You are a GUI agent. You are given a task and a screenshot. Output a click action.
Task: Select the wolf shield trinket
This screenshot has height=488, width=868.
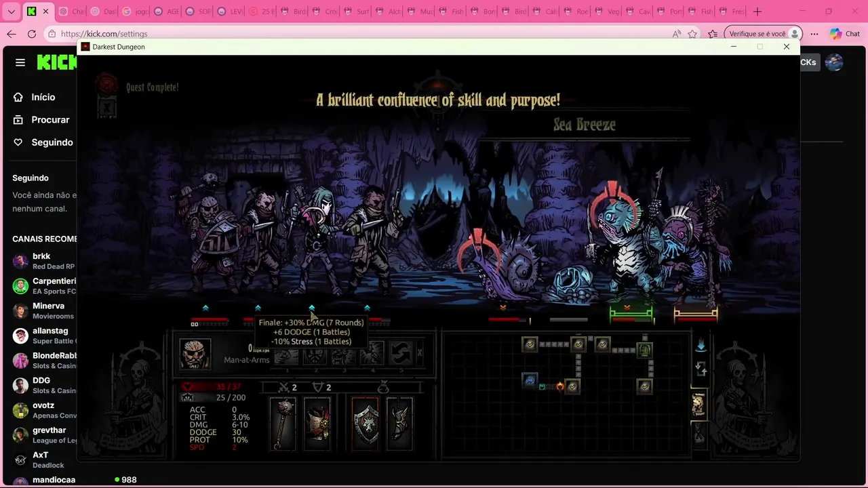point(365,424)
